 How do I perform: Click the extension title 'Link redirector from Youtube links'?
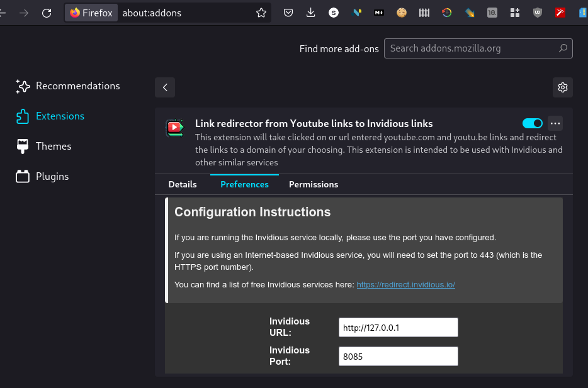pos(314,124)
